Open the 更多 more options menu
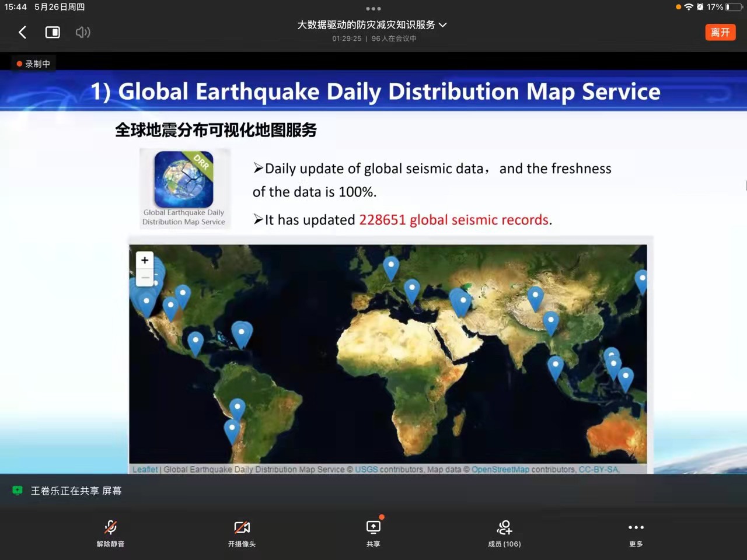The height and width of the screenshot is (560, 747). coord(636,533)
